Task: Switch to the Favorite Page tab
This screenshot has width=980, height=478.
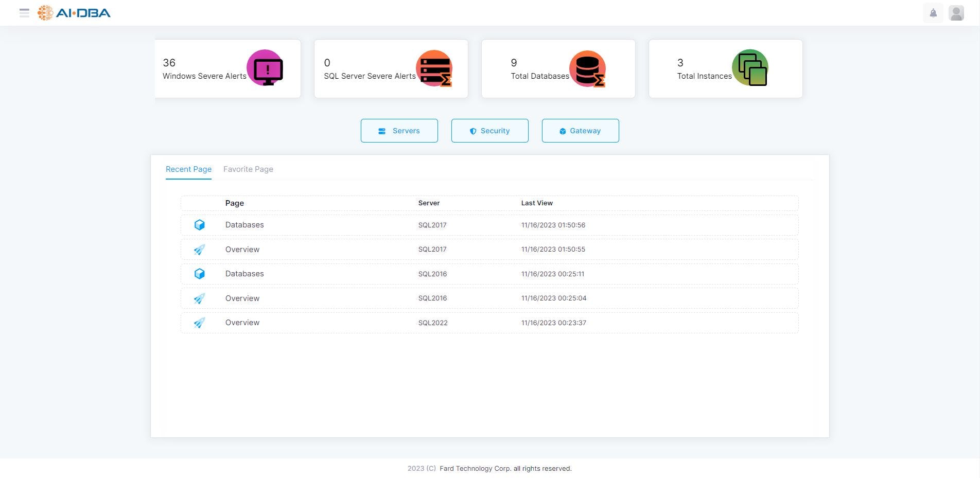Action: point(248,169)
